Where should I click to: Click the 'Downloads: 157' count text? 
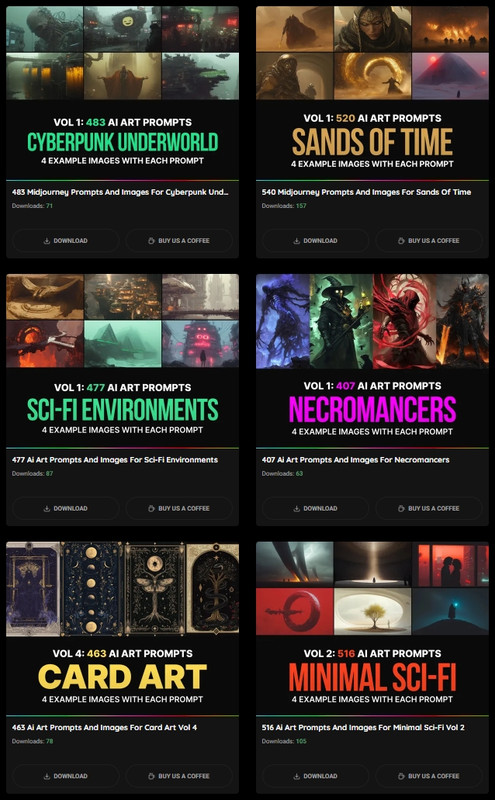pos(284,206)
